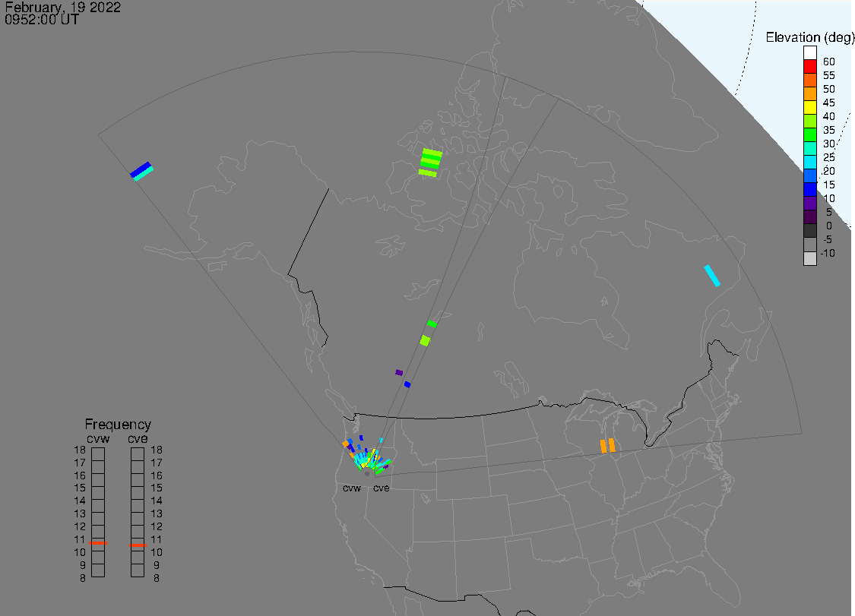Click the stacked green echo bars in the Arctic
This screenshot has height=616, width=855.
(429, 163)
